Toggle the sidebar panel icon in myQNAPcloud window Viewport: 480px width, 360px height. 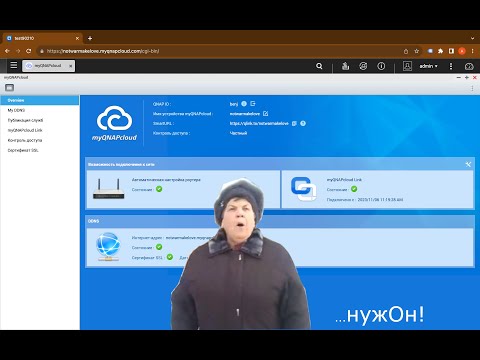pyautogui.click(x=9, y=88)
